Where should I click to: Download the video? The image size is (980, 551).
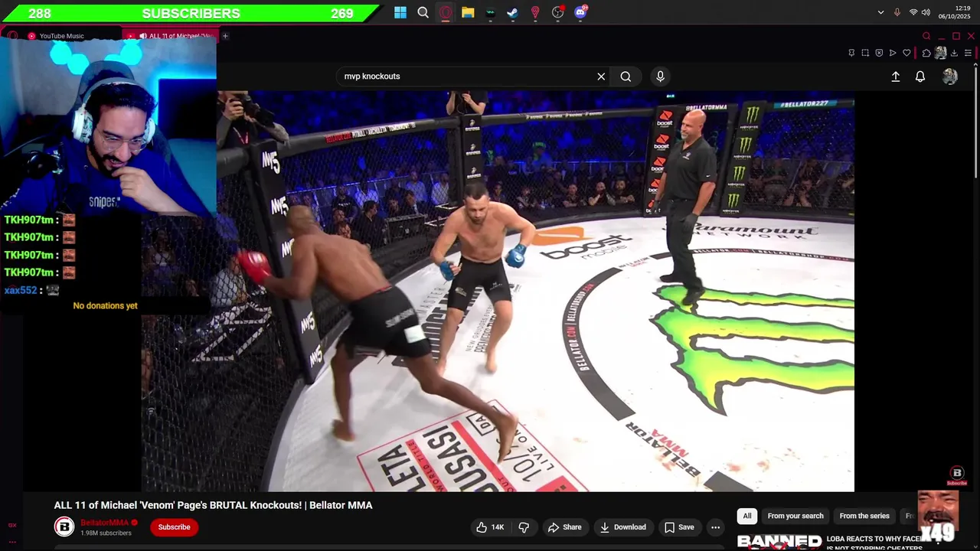(x=623, y=527)
